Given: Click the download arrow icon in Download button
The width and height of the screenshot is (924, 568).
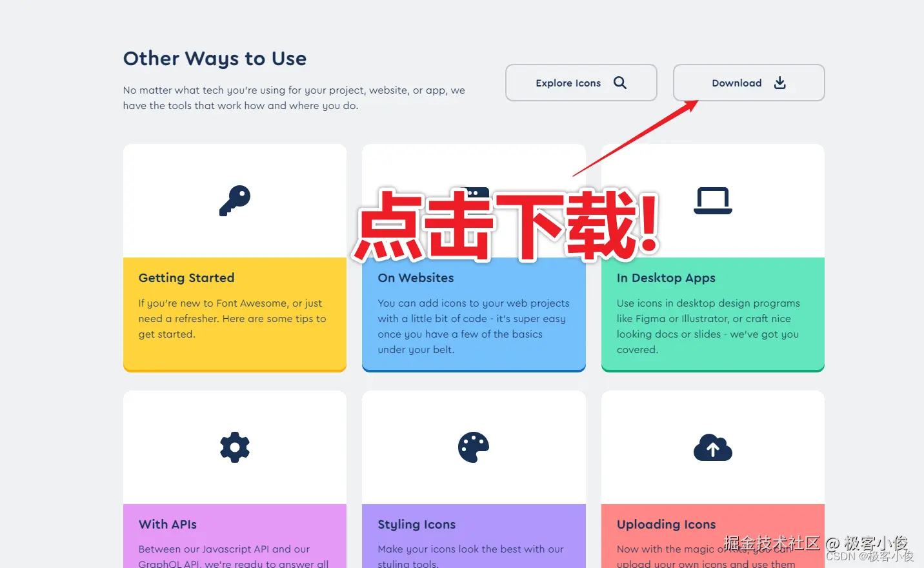Looking at the screenshot, I should 780,83.
